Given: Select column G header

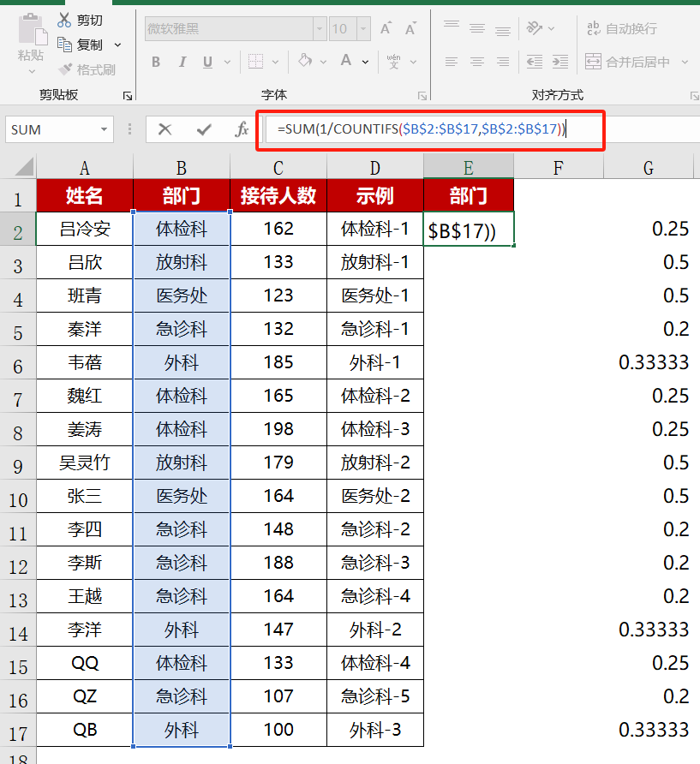Looking at the screenshot, I should 649,168.
